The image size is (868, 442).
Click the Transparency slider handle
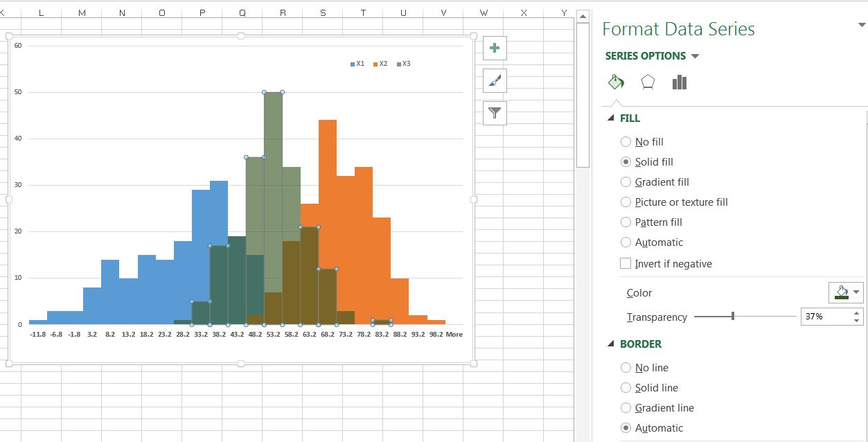coord(732,317)
